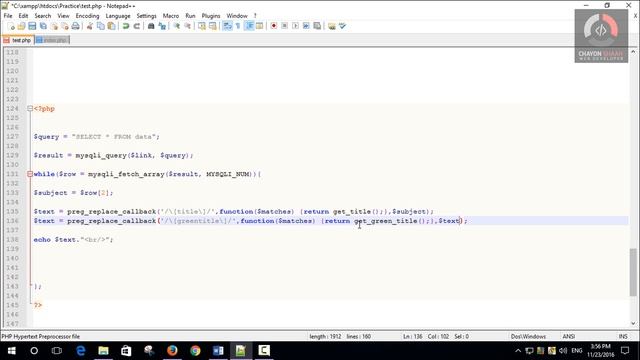Open the Encoding menu
Image resolution: width=640 pixels, height=360 pixels.
coord(87,16)
